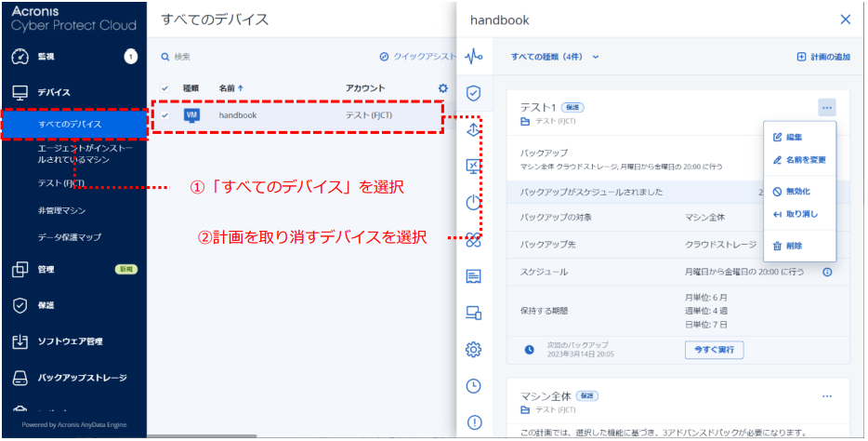This screenshot has height=441, width=868.
Task: Click the 今すぐ実行 button
Action: point(714,350)
